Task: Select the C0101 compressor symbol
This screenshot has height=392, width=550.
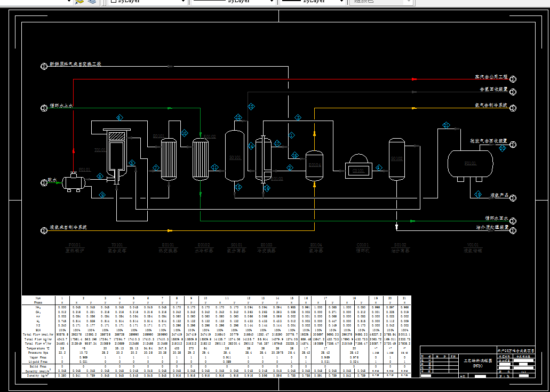Action: [358, 166]
